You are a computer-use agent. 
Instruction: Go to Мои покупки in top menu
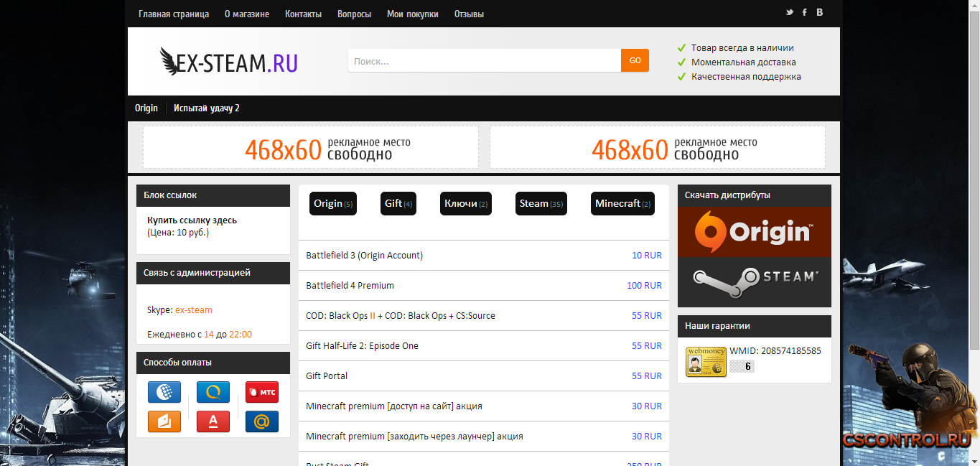click(x=412, y=14)
